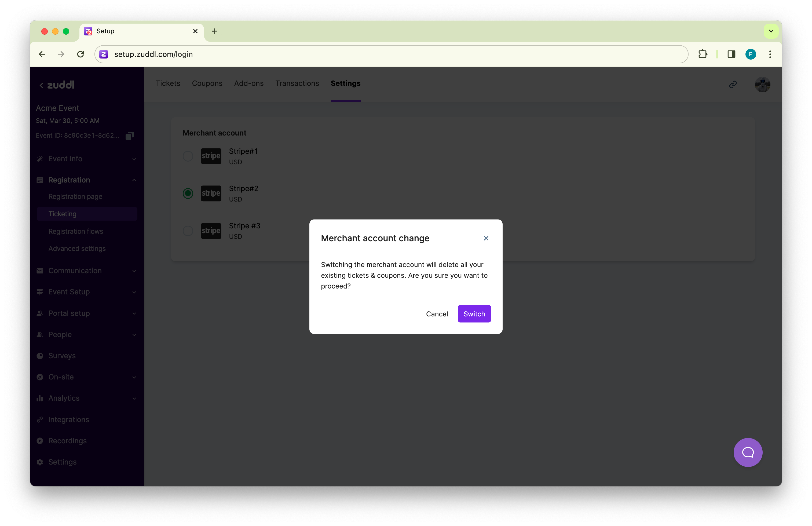Switch to the Coupons tab

click(207, 83)
